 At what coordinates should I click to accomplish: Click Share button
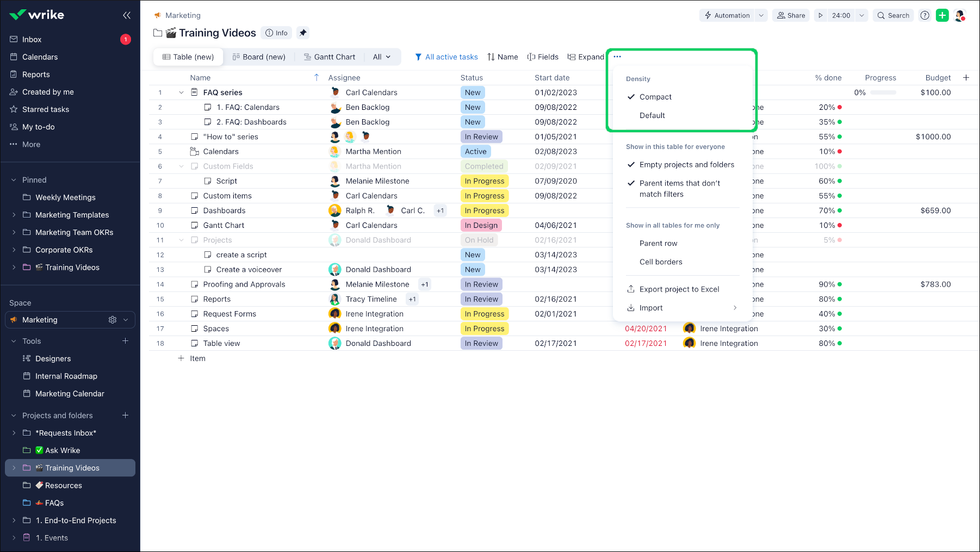[x=791, y=15]
